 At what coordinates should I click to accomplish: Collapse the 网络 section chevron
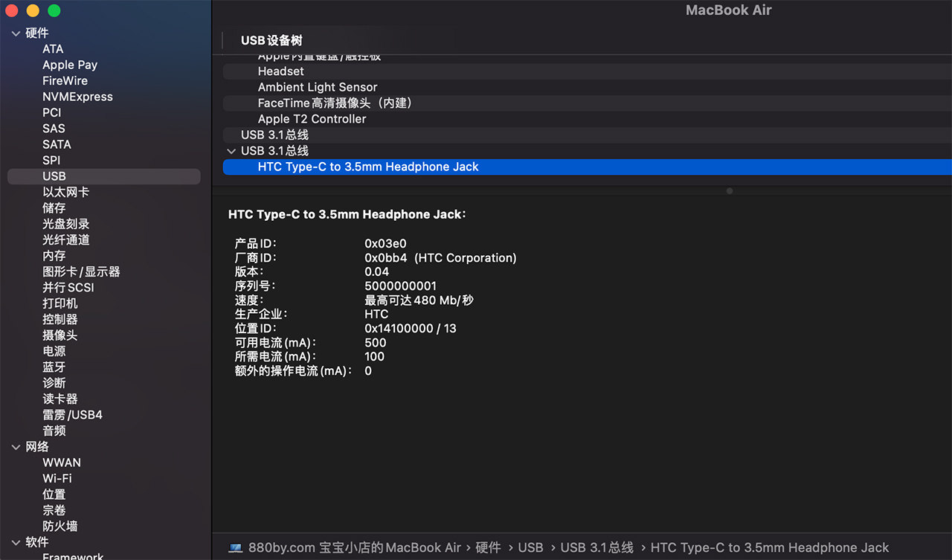pyautogui.click(x=16, y=447)
